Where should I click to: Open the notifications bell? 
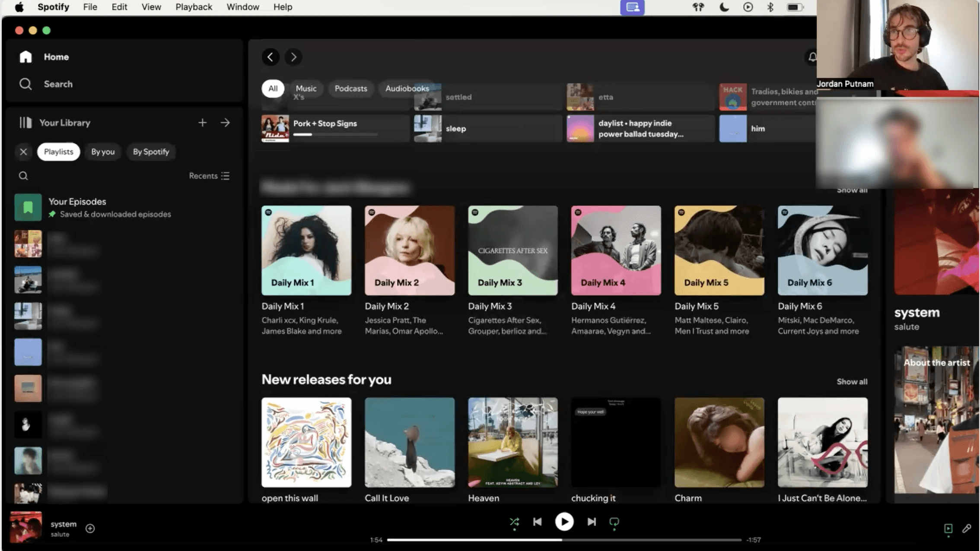812,57
